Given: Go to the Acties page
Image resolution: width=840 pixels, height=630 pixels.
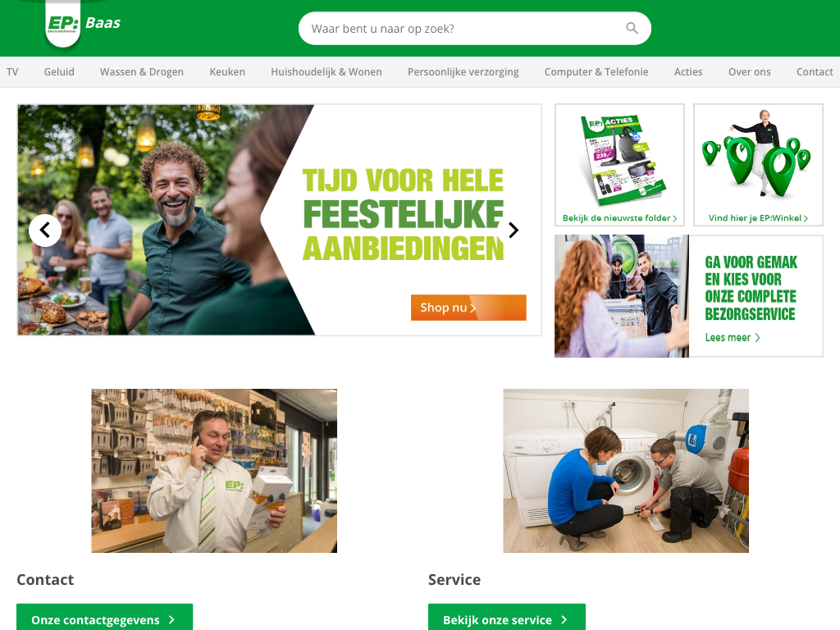Looking at the screenshot, I should 688,72.
